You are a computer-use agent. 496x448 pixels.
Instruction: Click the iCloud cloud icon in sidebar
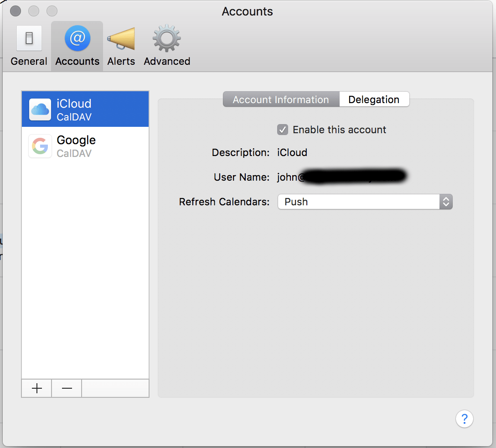click(x=40, y=109)
